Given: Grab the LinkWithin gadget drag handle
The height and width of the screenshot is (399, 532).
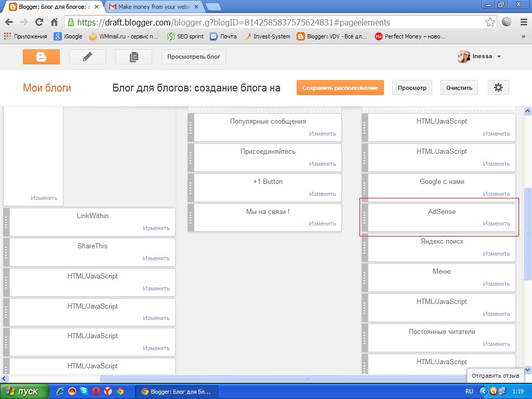Looking at the screenshot, I should (x=6, y=222).
